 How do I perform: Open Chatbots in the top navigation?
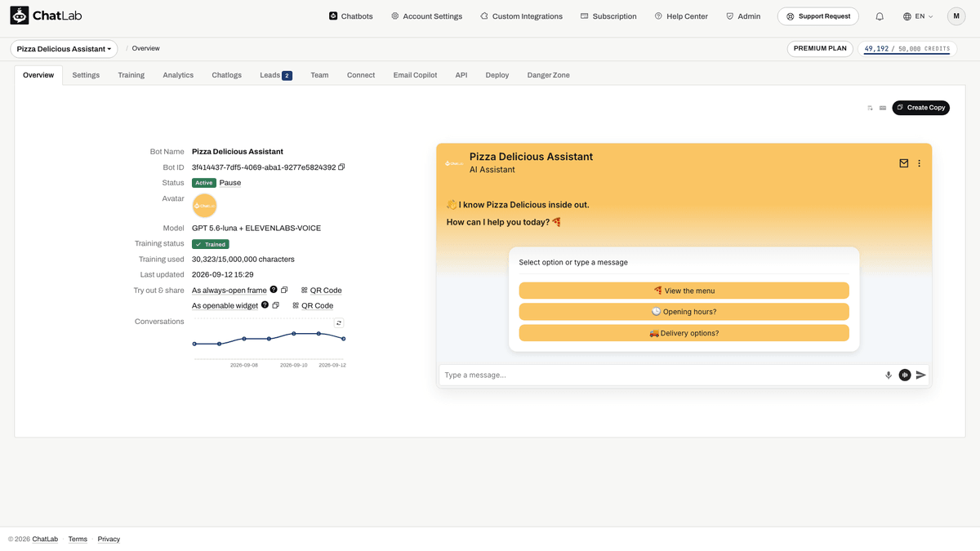pyautogui.click(x=351, y=16)
